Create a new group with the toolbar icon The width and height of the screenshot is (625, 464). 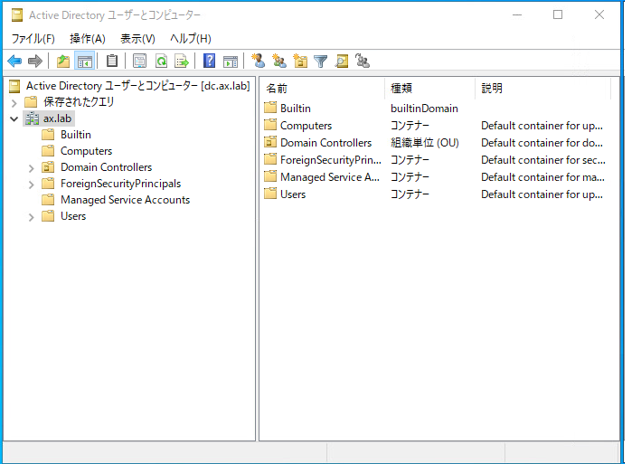[279, 61]
